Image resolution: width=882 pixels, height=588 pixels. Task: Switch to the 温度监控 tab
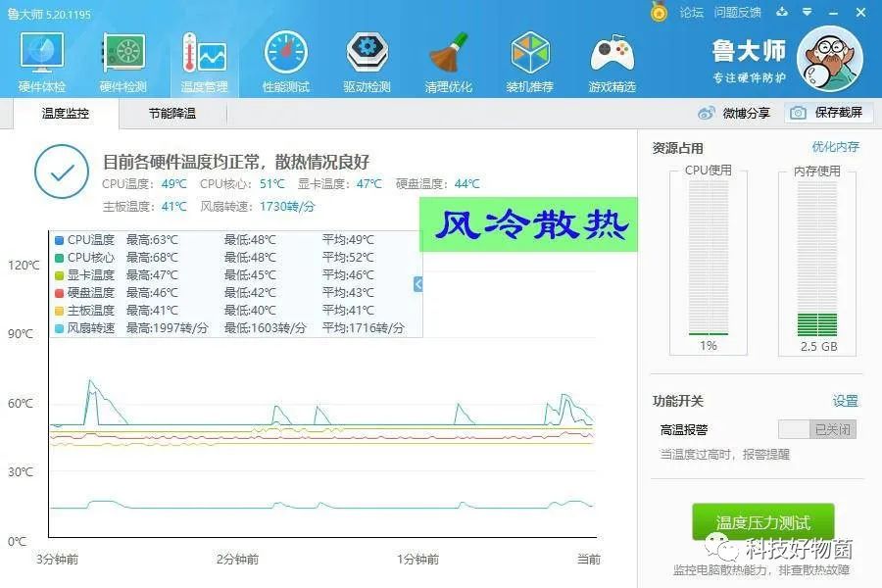click(x=66, y=113)
